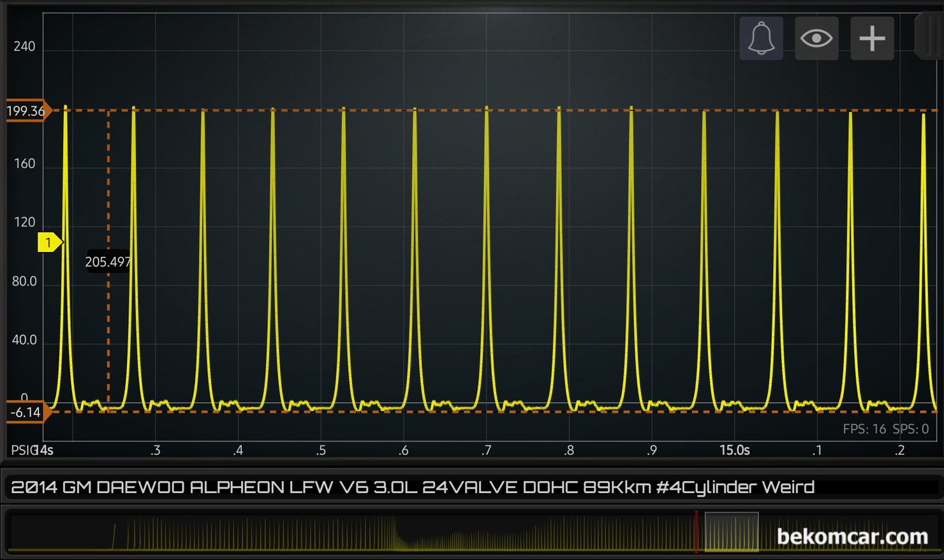Screen dimensions: 944x560
Task: Click the 240 pressure axis label
Action: click(x=24, y=47)
